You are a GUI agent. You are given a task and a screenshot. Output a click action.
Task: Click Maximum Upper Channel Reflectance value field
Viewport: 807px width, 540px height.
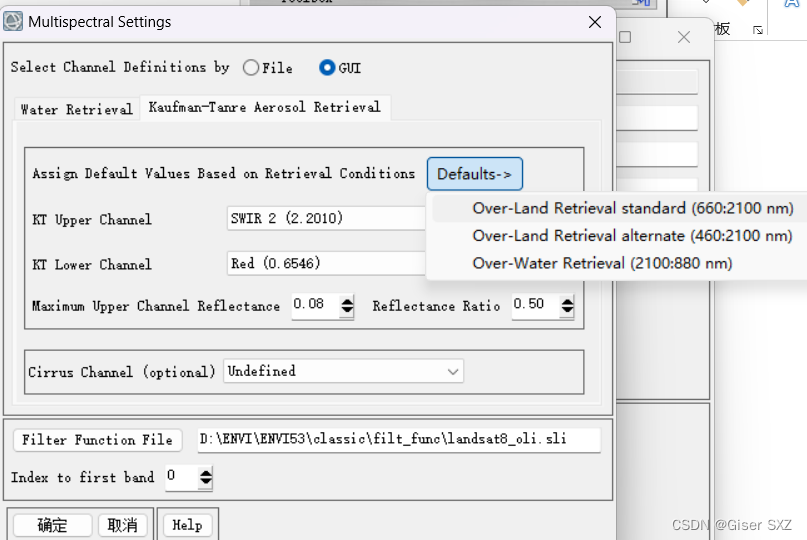[x=315, y=305]
